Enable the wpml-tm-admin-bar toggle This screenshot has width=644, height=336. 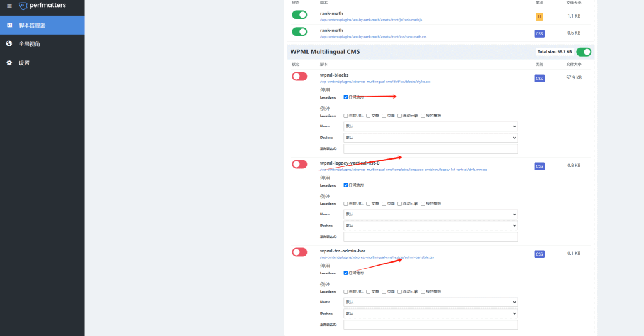(299, 252)
